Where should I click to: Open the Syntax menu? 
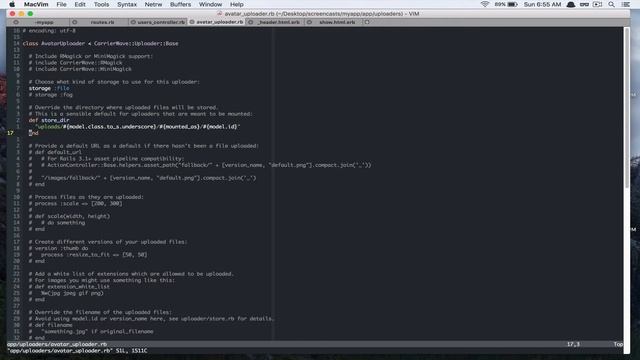click(x=127, y=4)
